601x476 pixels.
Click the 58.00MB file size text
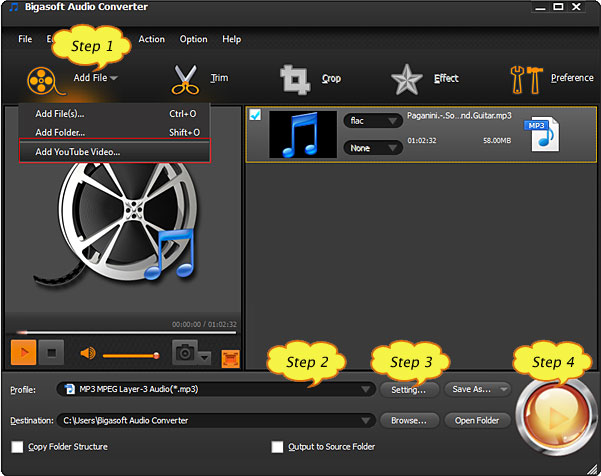click(x=497, y=141)
